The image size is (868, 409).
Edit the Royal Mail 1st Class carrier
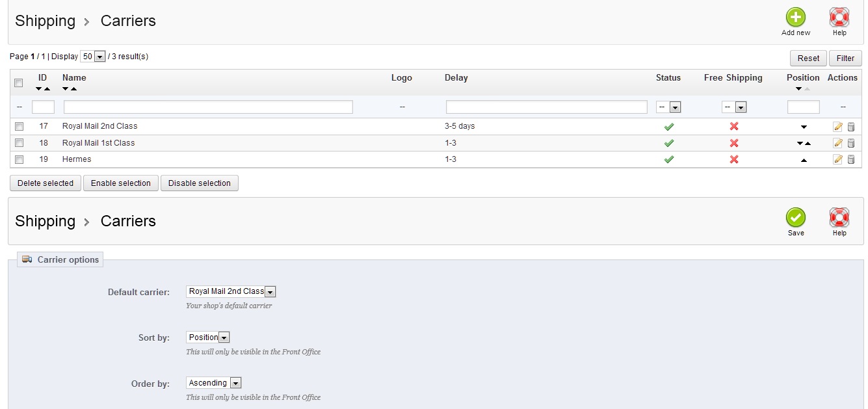click(x=837, y=143)
